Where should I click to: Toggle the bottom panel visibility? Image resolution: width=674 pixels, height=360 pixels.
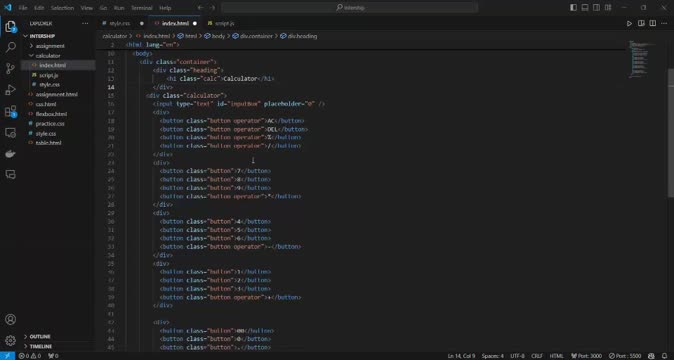pos(585,8)
